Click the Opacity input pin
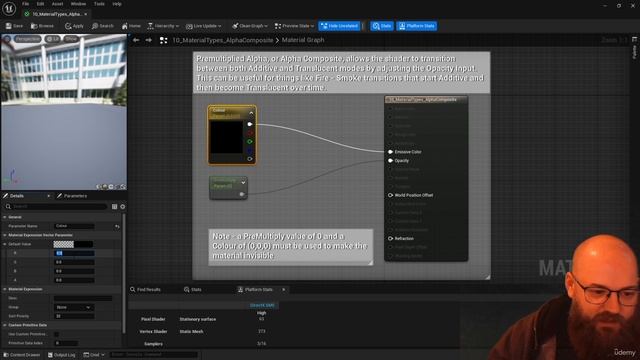Image resolution: width=640 pixels, height=360 pixels. [390, 161]
